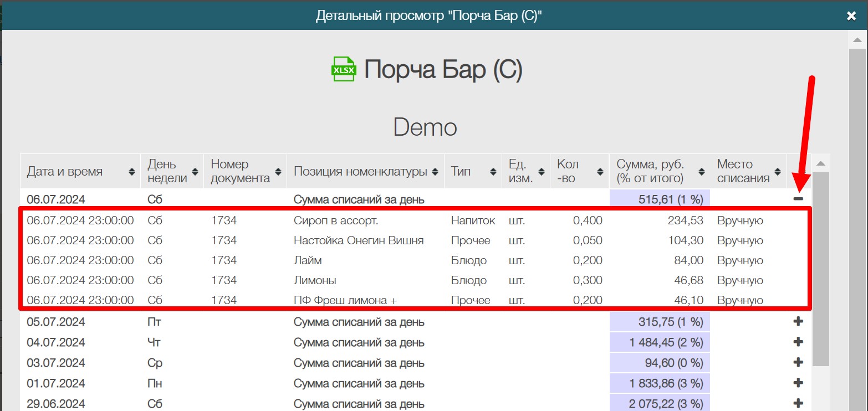Sort by Сумма, руб. column
The width and height of the screenshot is (868, 411).
(701, 172)
